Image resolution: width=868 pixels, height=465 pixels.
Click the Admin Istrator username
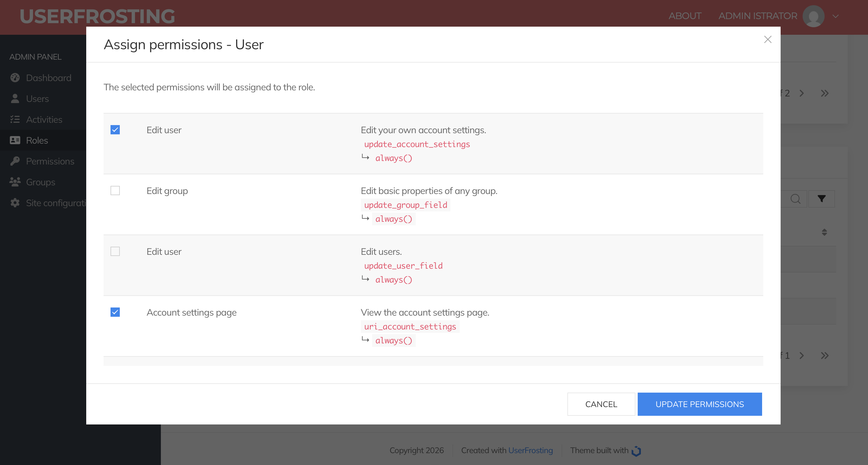pos(757,16)
